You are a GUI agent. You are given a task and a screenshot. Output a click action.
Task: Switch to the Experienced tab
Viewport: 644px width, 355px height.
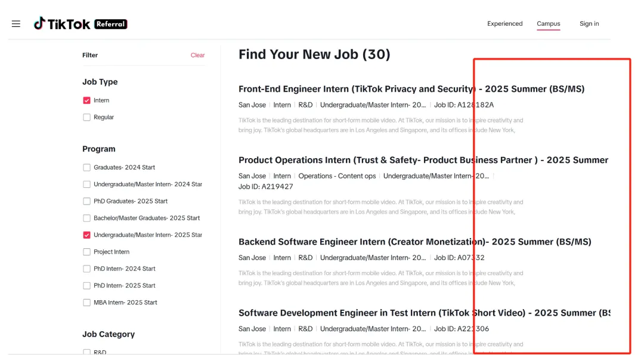click(505, 23)
